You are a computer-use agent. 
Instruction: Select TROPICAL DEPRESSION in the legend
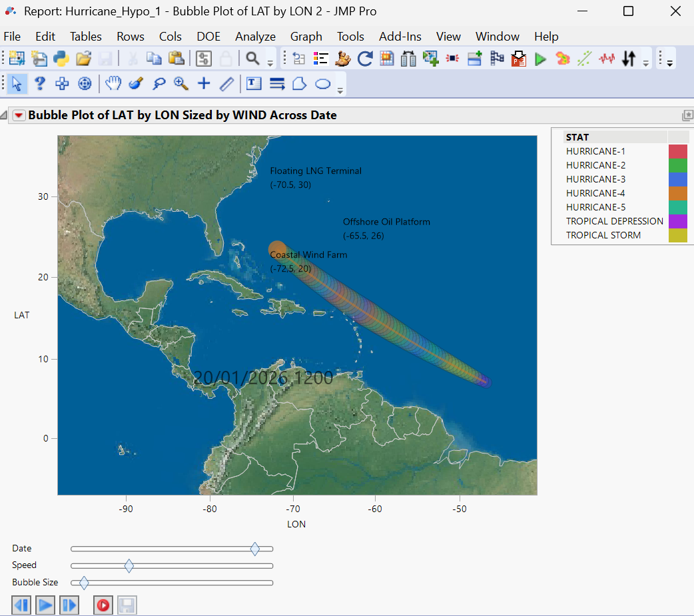pos(614,221)
